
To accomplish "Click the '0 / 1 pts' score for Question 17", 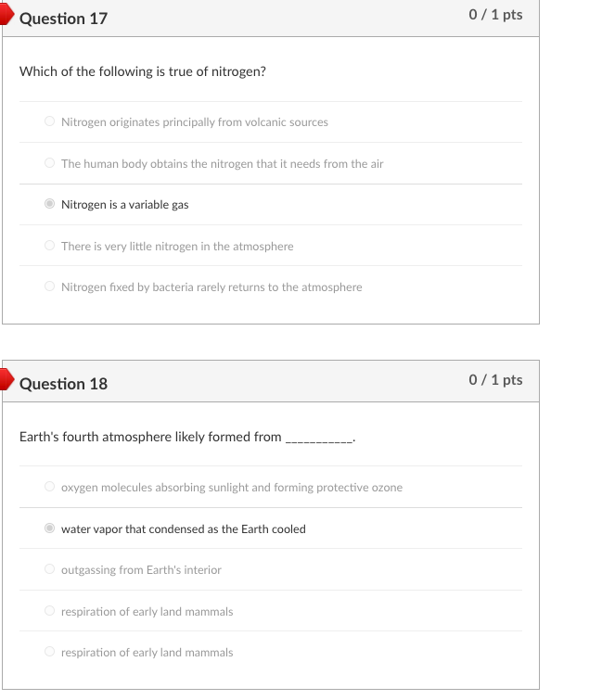I will tap(495, 15).
